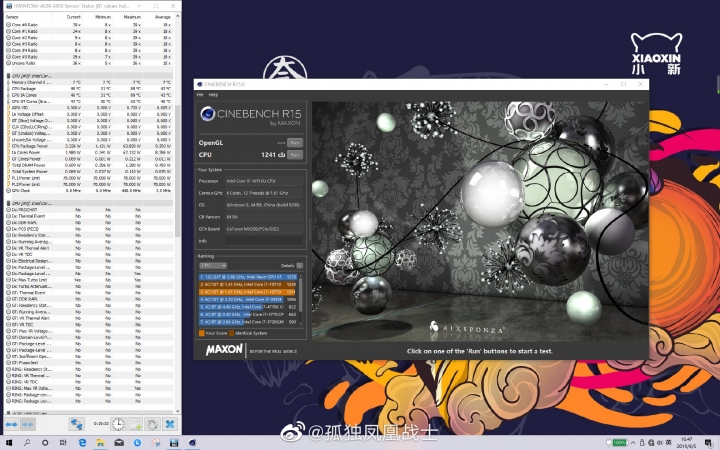The height and width of the screenshot is (450, 720).
Task: Open Cortana circle on the taskbar
Action: (45, 443)
